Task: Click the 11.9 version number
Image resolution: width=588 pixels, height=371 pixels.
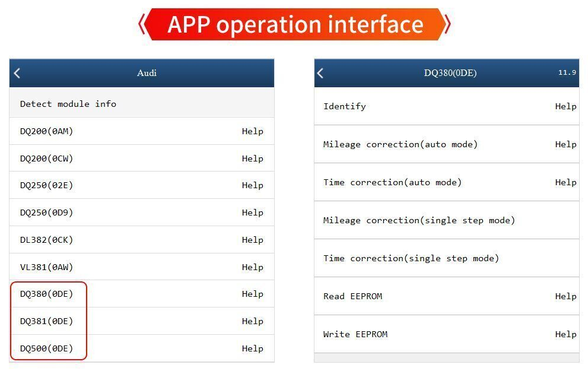Action: (567, 72)
